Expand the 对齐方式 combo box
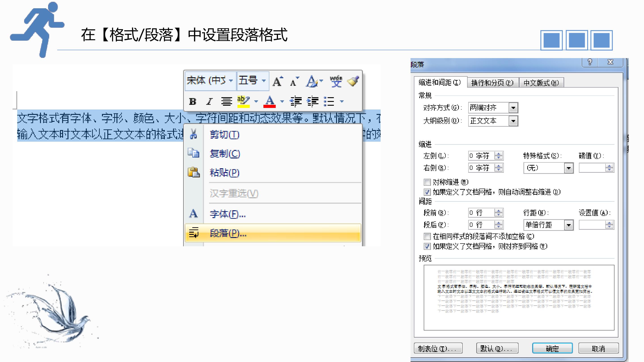644x362 pixels. pos(513,108)
